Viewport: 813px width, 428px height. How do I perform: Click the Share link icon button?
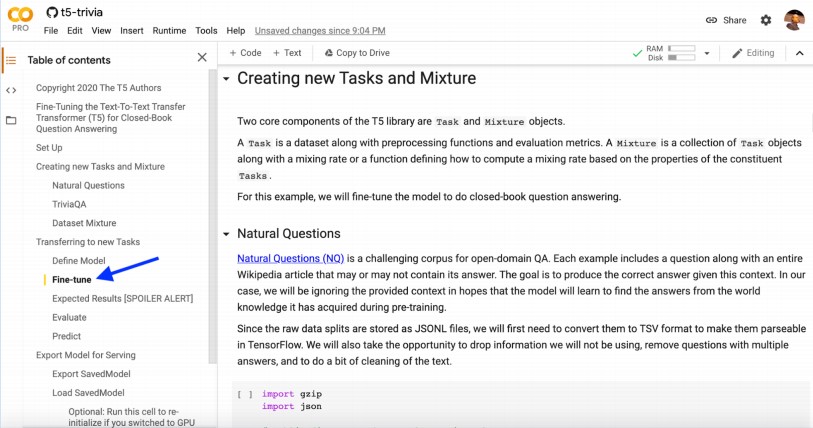(726, 20)
